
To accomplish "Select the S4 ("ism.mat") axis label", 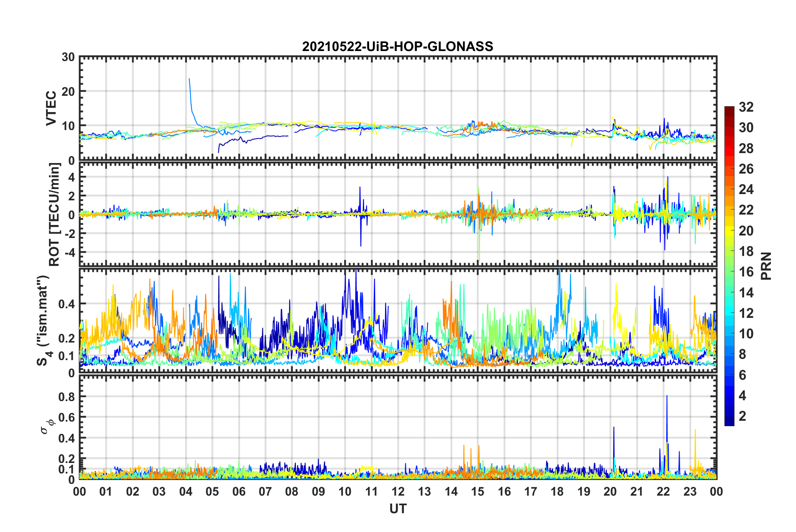I will (44, 320).
